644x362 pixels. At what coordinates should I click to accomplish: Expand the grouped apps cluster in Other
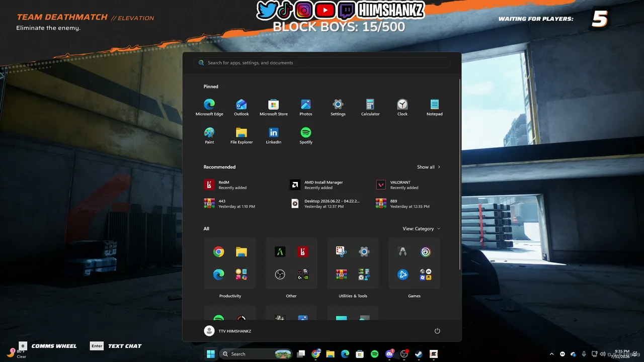point(303,275)
